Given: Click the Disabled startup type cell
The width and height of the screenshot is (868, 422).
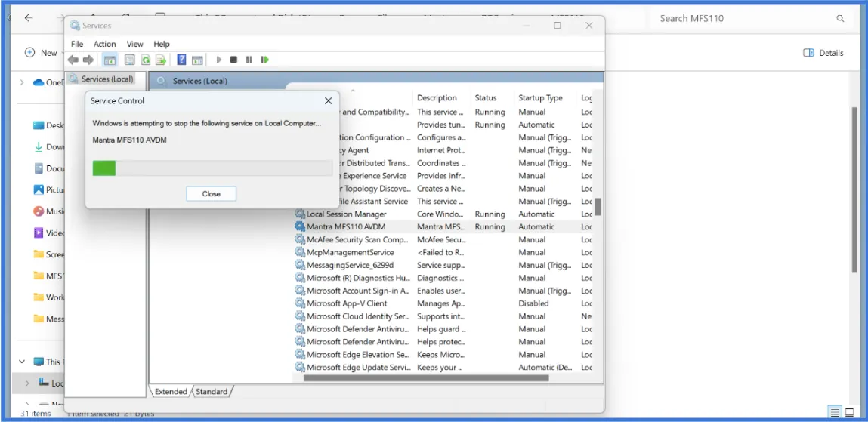Looking at the screenshot, I should (533, 303).
